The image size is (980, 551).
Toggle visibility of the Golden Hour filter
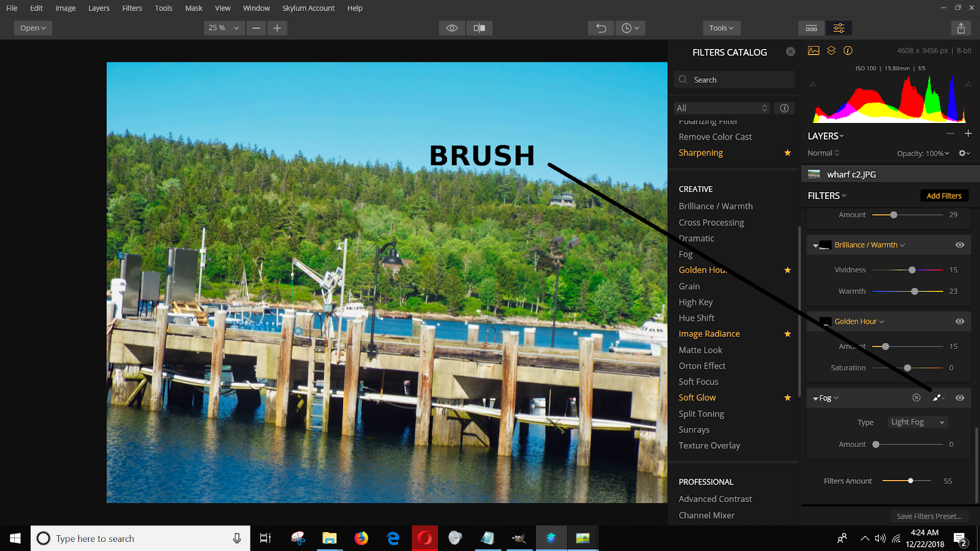pos(960,321)
